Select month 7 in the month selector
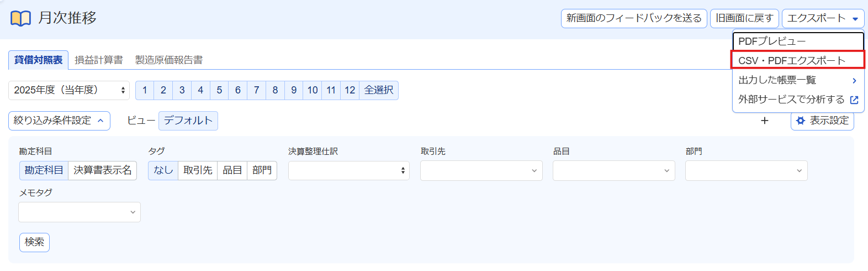The height and width of the screenshot is (271, 868). point(257,90)
